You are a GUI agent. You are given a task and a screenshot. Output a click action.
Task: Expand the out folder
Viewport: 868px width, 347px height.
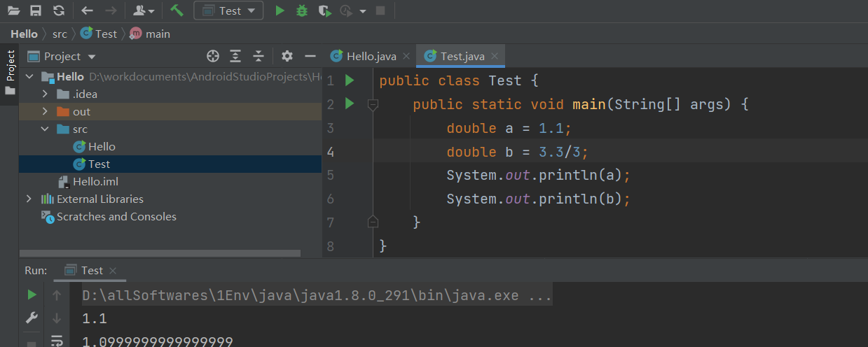[x=46, y=111]
